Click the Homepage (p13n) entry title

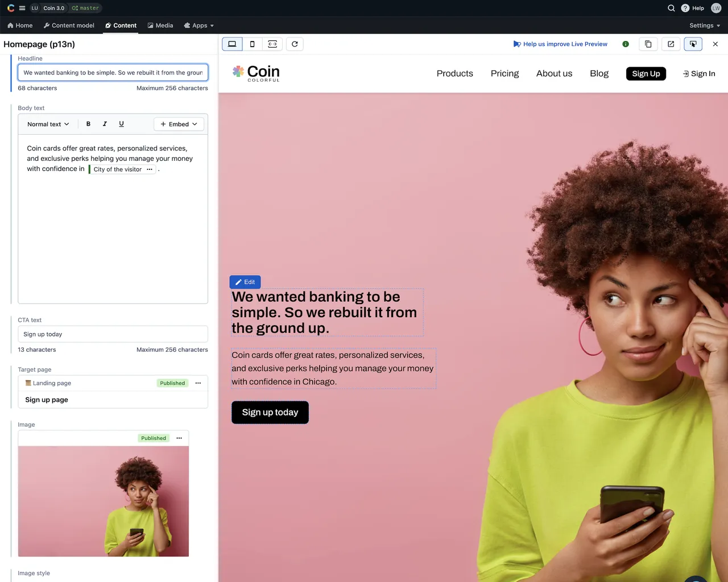[39, 44]
